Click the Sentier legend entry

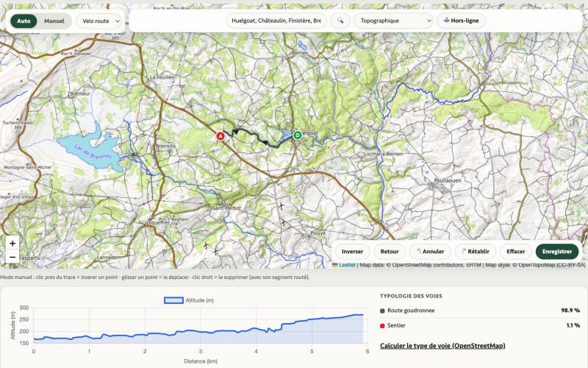point(396,325)
